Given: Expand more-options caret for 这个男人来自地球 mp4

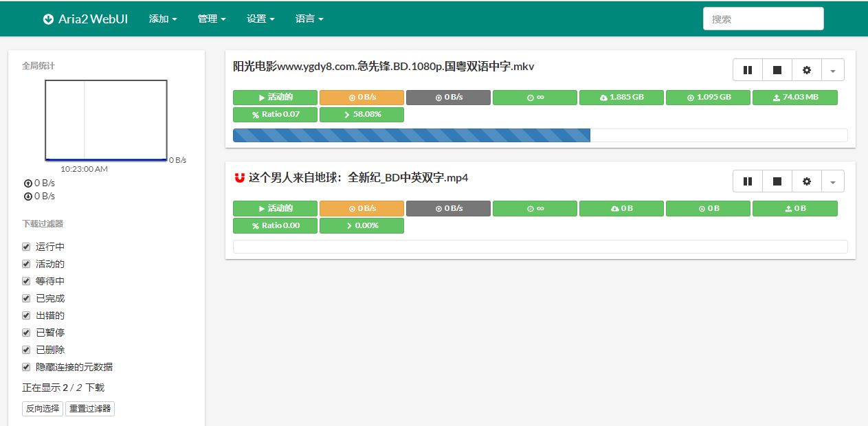Looking at the screenshot, I should coord(833,181).
